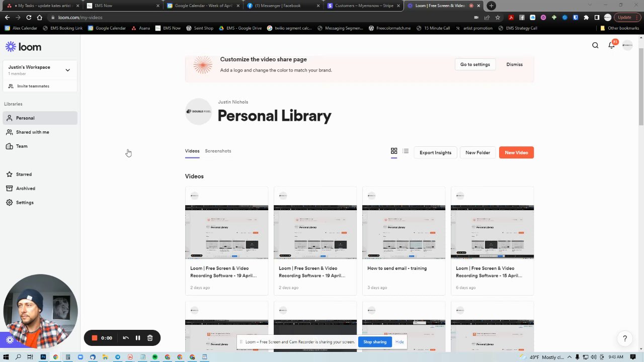Open Windows taskbar search
Screen dimensions: 644x362
point(18,357)
